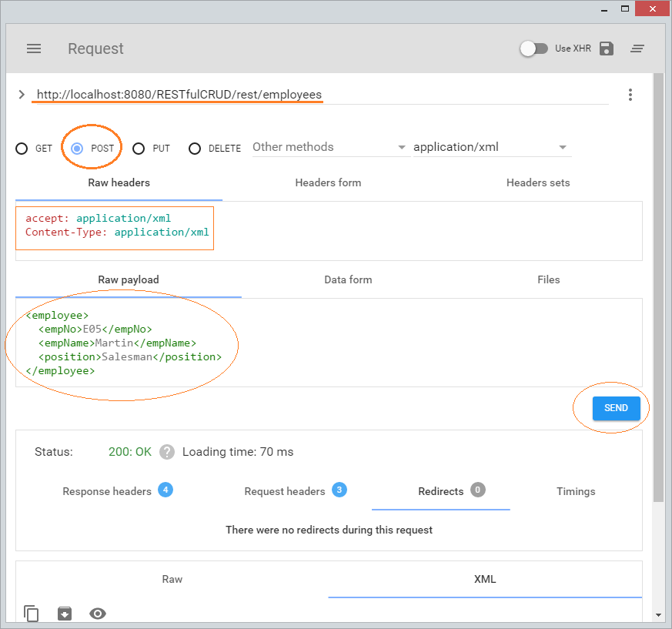Expand the URL detailed editor chevron

click(22, 95)
